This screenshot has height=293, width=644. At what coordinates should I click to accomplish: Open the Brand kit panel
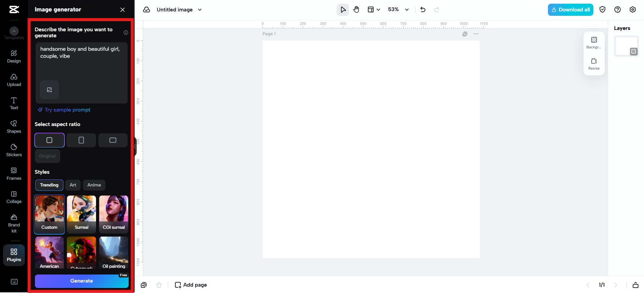pyautogui.click(x=14, y=223)
